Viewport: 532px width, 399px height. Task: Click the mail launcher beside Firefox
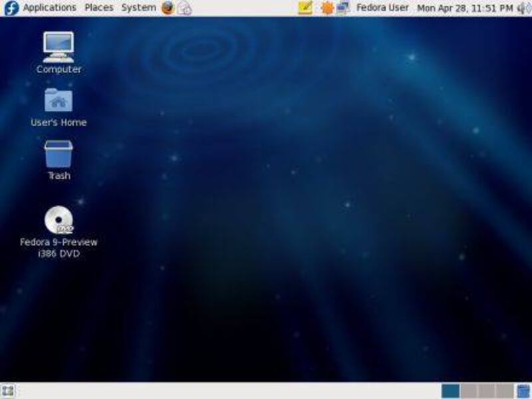pos(184,8)
